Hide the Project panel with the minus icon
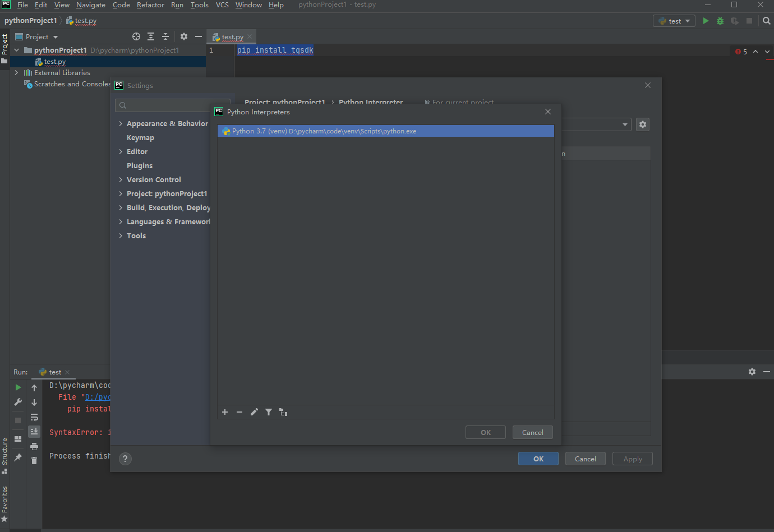The image size is (774, 532). click(x=199, y=36)
